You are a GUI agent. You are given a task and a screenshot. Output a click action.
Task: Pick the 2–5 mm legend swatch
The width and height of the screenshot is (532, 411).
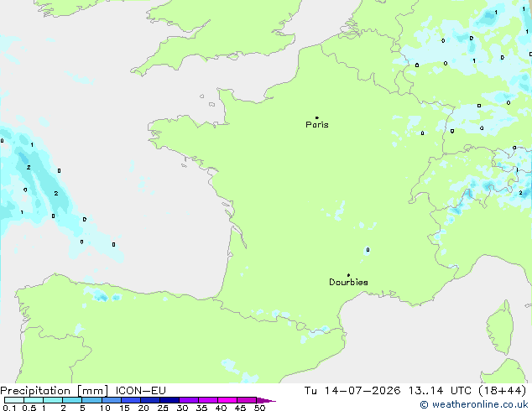click(x=72, y=400)
